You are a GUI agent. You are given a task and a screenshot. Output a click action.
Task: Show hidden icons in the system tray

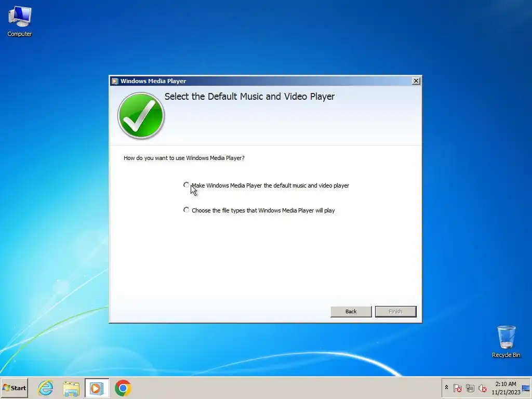point(446,388)
